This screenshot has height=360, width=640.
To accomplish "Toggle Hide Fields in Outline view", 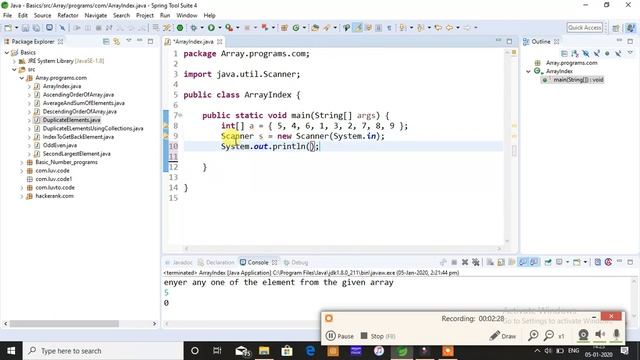I will coord(586,53).
